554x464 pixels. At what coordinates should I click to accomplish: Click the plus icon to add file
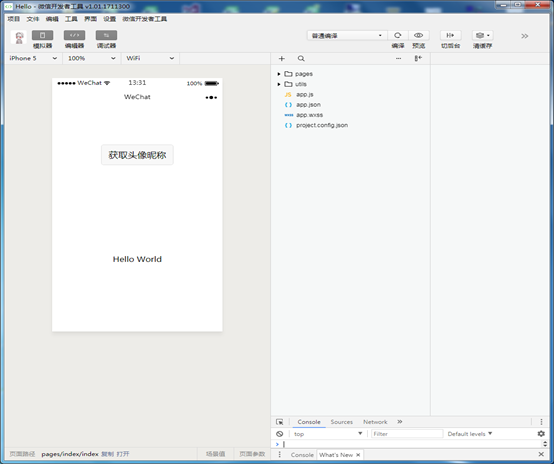(x=282, y=59)
